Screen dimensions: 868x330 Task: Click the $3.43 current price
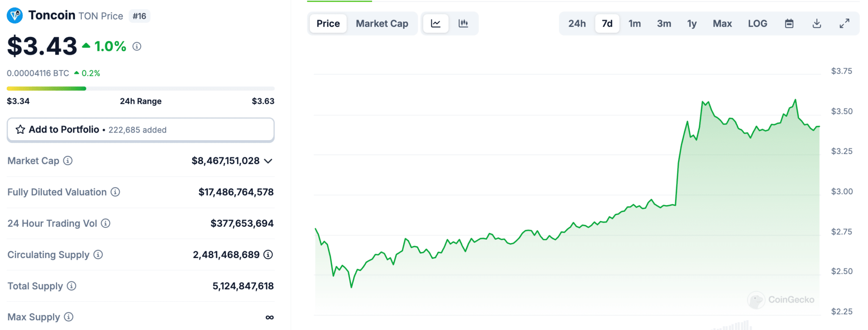pyautogui.click(x=42, y=46)
